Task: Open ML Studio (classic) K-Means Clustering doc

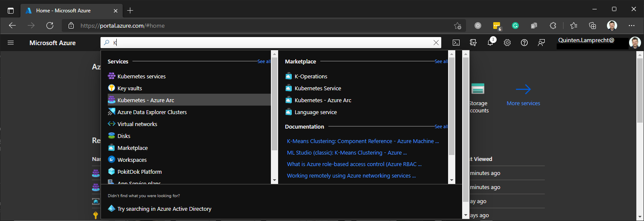Action: tap(347, 152)
